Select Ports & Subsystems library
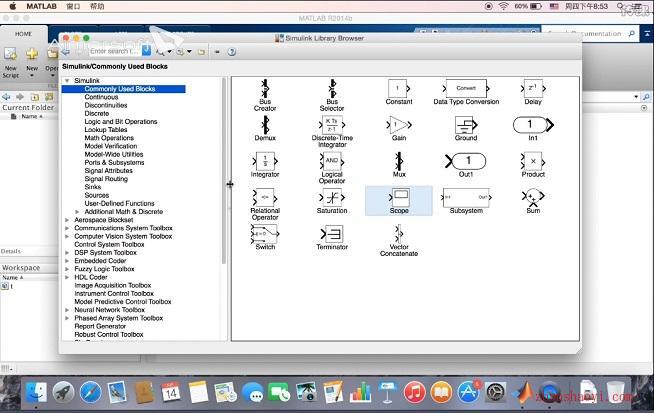 114,162
